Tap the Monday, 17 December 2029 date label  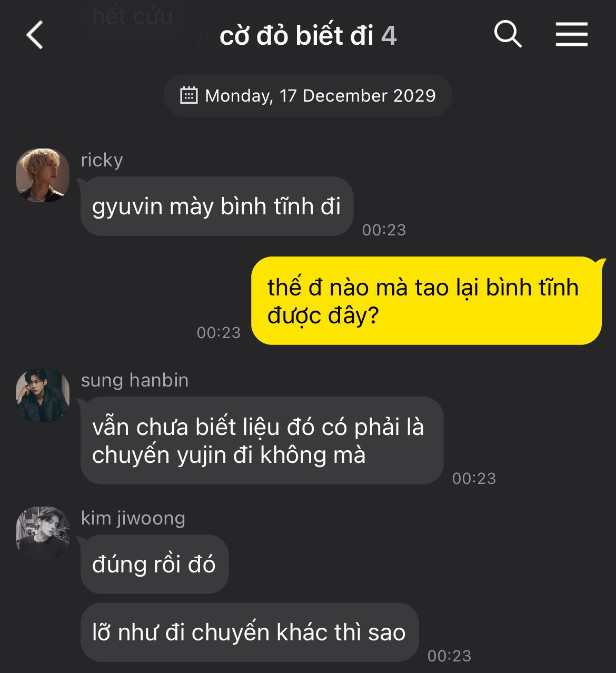pos(320,96)
